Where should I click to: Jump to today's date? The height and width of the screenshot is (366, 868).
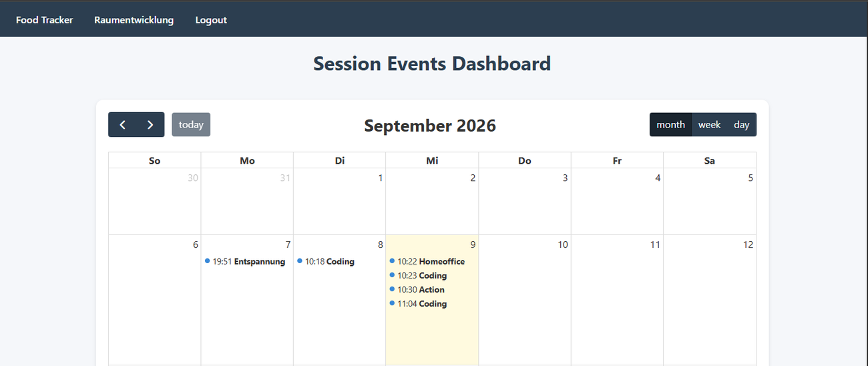tap(191, 125)
